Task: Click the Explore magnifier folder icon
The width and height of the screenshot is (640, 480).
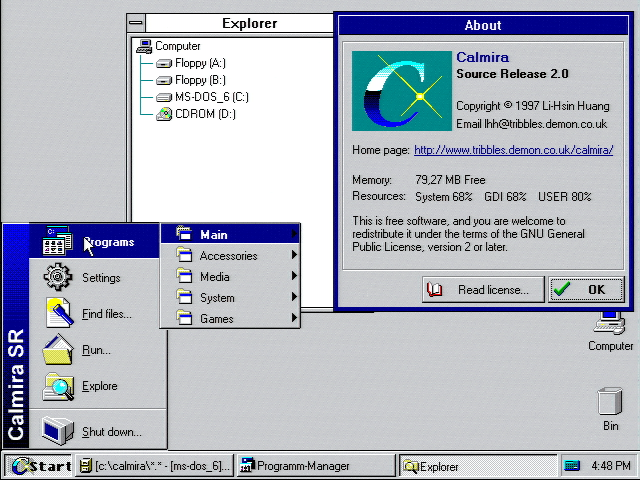Action: coord(58,386)
